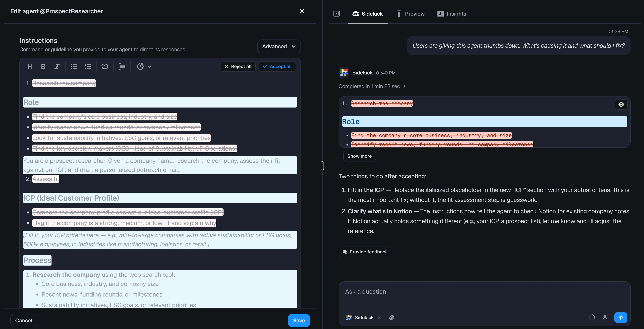This screenshot has width=644, height=329.
Task: Click Show more under the diff
Action: [x=359, y=156]
